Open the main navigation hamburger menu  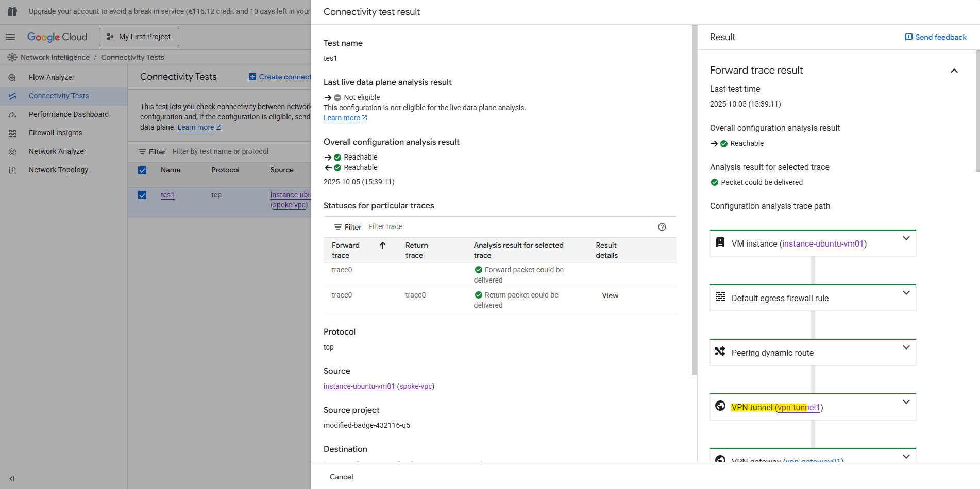point(10,37)
